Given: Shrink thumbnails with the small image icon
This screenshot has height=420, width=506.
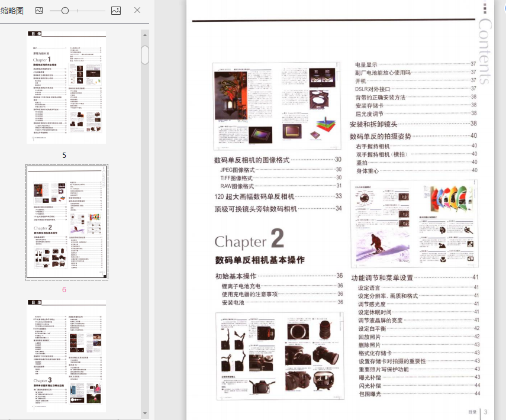Looking at the screenshot, I should point(39,11).
